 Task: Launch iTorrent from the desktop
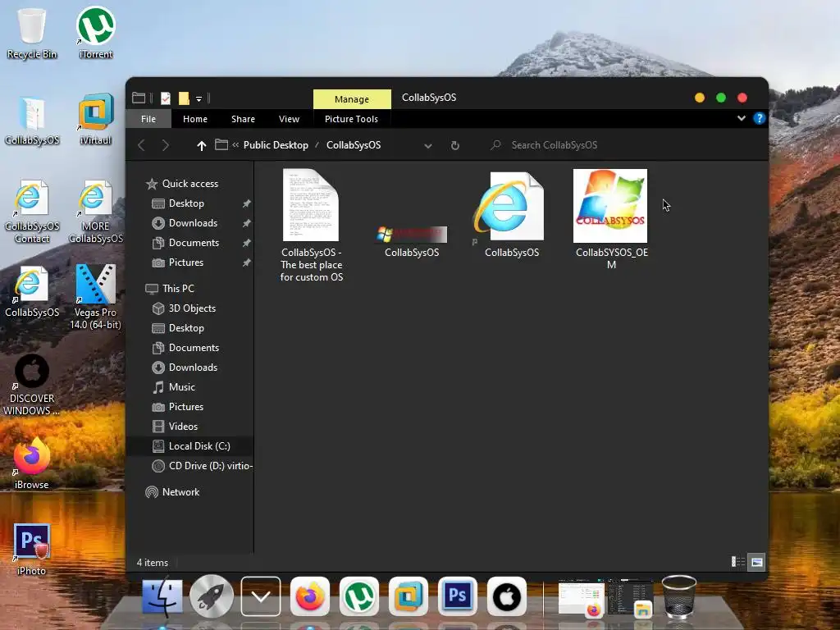click(x=96, y=33)
